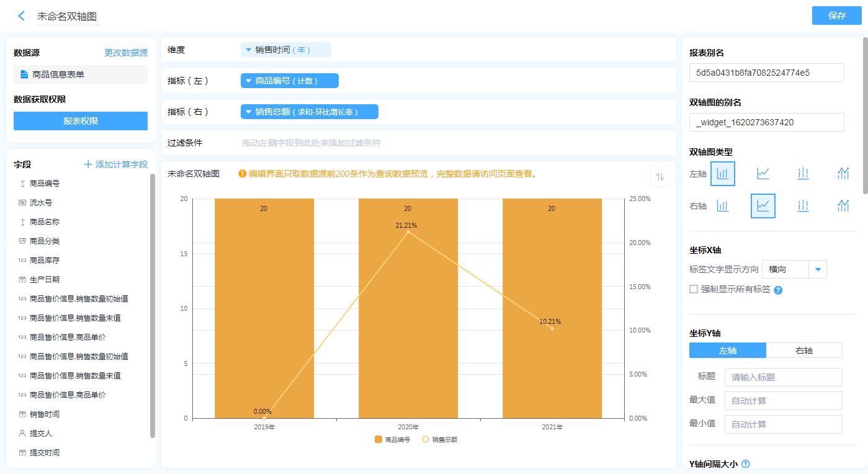Toggle 商品编号 series in the chart legend

click(x=392, y=439)
